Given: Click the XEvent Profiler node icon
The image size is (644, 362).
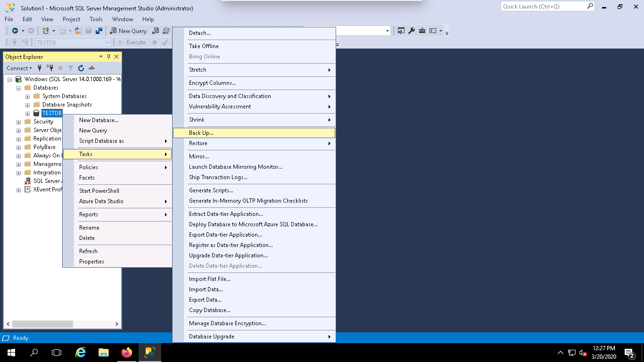Looking at the screenshot, I should [x=27, y=189].
